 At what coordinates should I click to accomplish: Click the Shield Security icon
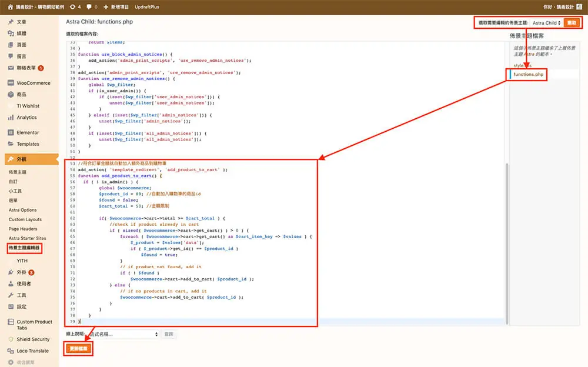[x=11, y=339]
